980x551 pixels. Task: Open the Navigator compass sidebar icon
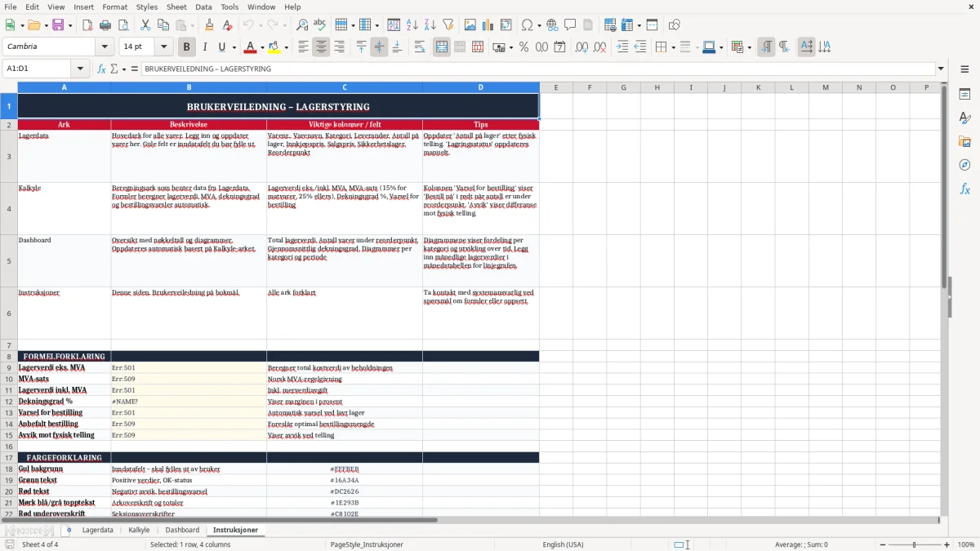click(x=964, y=165)
